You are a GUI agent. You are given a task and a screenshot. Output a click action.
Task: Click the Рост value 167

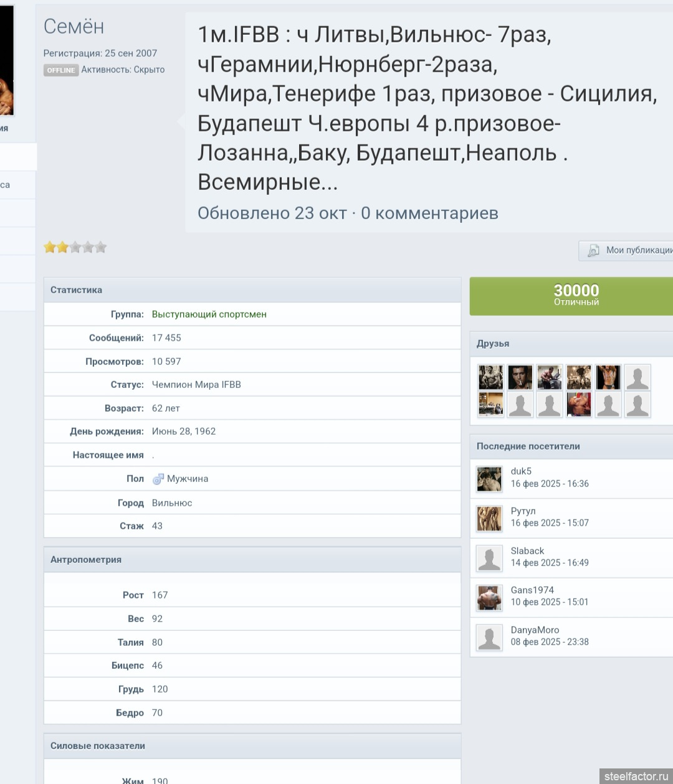(x=160, y=595)
